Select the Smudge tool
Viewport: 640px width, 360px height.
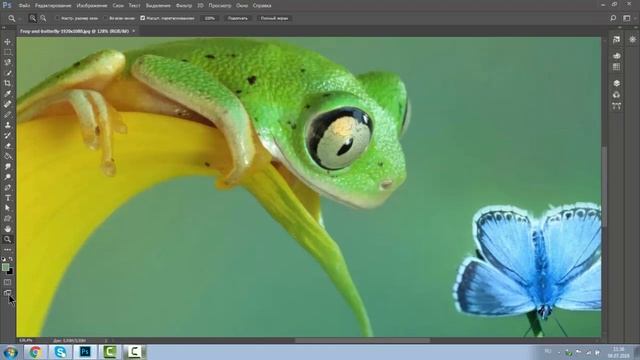click(7, 167)
